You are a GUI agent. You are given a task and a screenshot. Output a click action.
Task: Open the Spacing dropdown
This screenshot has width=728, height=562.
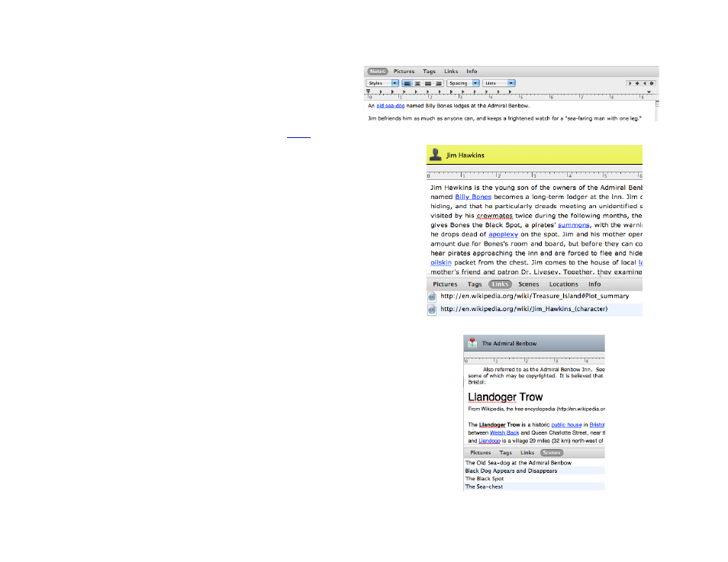463,84
